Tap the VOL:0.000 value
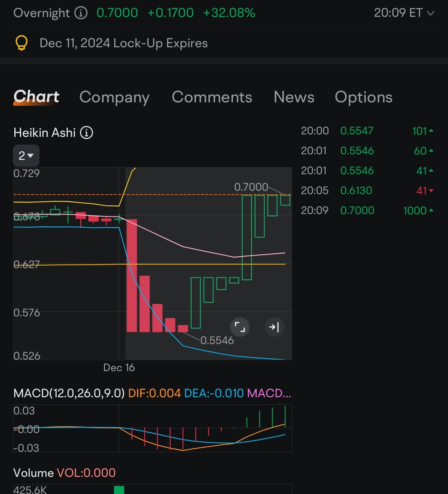The image size is (448, 494). click(86, 473)
